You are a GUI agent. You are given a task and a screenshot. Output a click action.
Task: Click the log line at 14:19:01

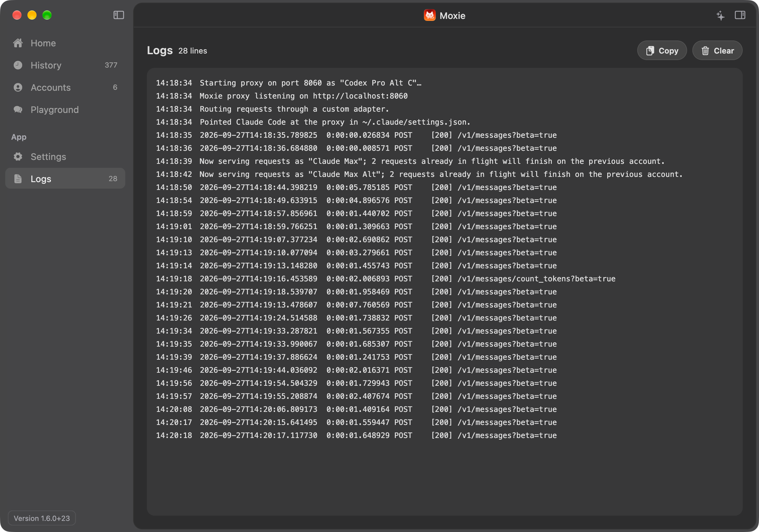(x=356, y=227)
